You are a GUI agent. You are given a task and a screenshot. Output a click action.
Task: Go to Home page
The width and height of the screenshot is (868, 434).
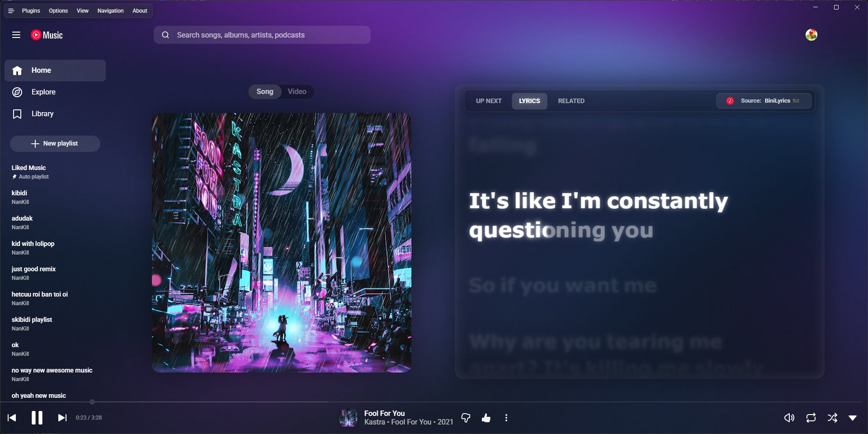[55, 71]
